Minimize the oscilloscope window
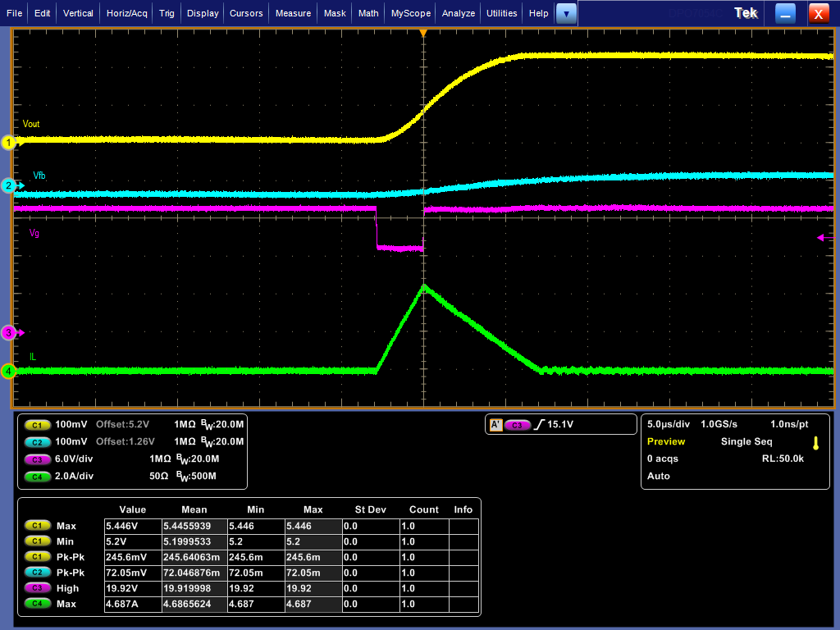Image resolution: width=840 pixels, height=630 pixels. click(x=785, y=13)
